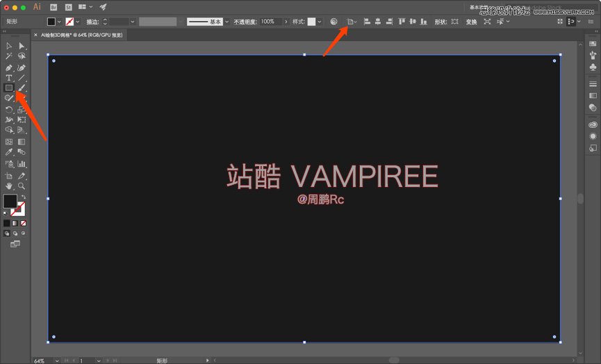This screenshot has height=364, width=601.
Task: Open the align-to options dropdown
Action: coord(352,22)
